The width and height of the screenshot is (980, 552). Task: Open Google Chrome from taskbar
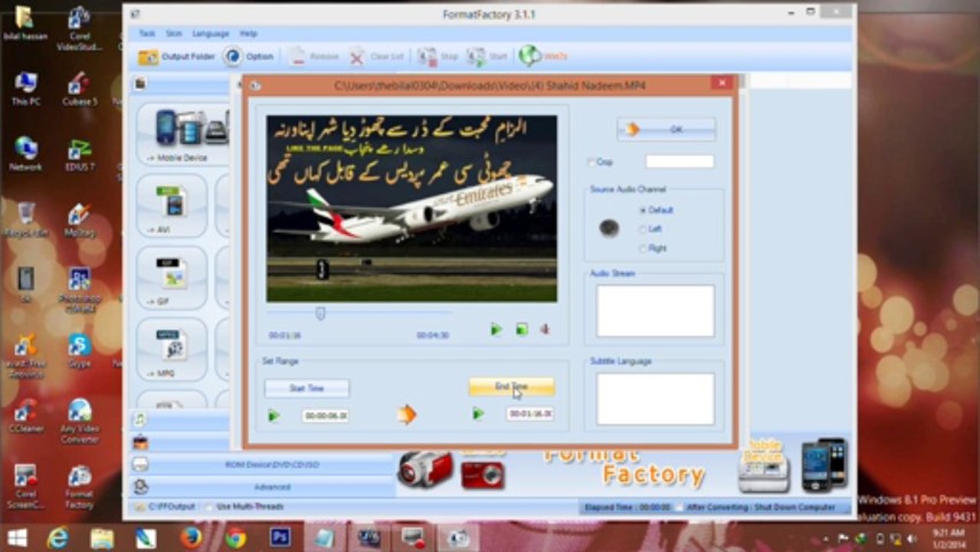pos(235,537)
